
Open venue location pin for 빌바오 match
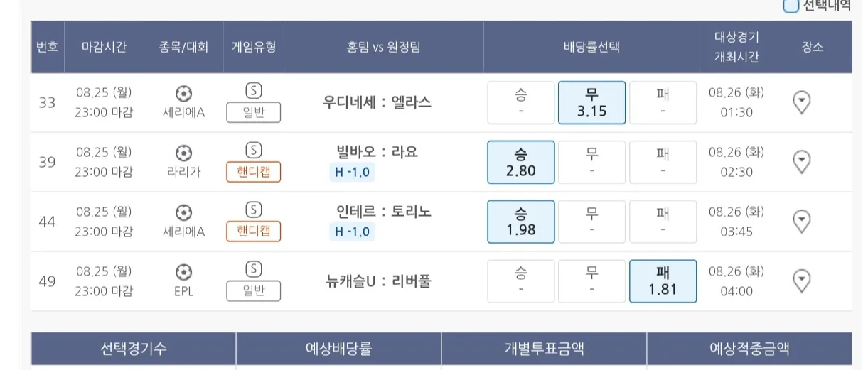point(801,163)
